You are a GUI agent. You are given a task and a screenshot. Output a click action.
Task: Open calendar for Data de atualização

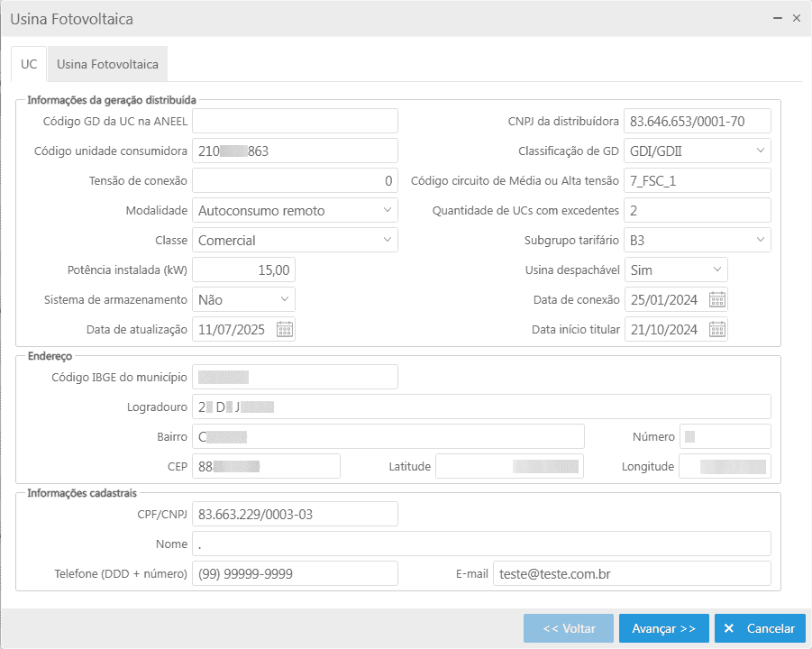pos(285,330)
